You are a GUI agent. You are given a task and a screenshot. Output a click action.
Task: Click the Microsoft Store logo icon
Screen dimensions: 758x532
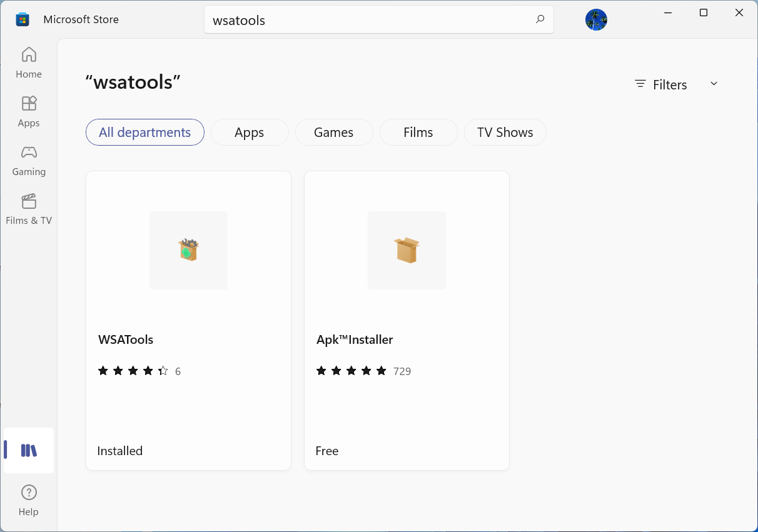23,19
